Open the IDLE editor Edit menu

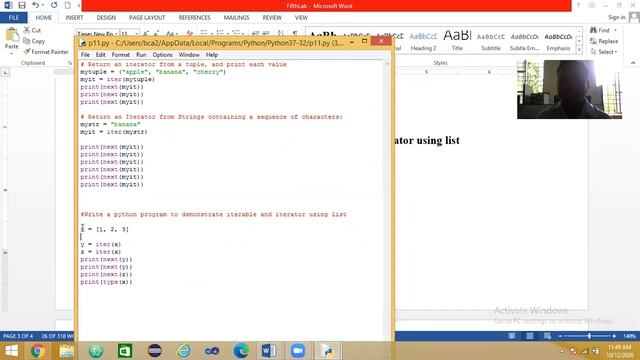pos(100,55)
